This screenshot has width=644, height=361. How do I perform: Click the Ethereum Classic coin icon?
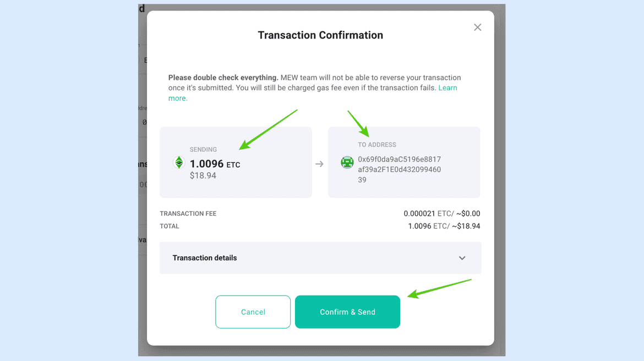pyautogui.click(x=178, y=162)
